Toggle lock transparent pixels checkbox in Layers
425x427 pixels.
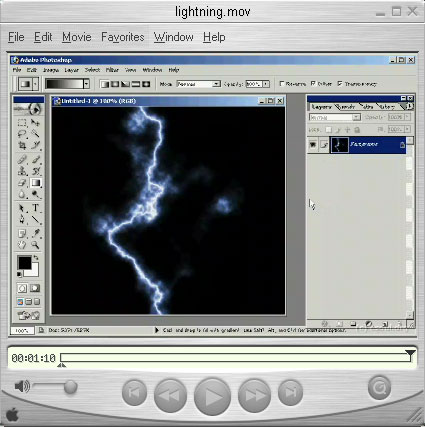(x=328, y=129)
